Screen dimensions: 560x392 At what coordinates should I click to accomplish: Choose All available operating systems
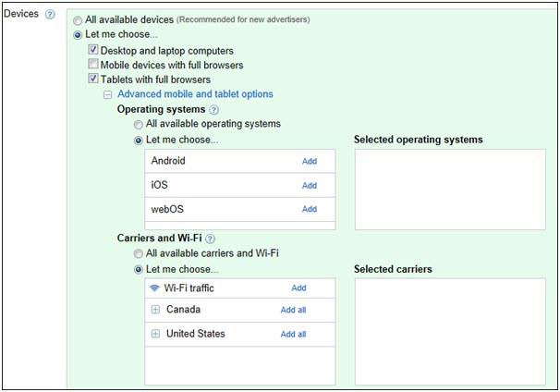pos(139,125)
